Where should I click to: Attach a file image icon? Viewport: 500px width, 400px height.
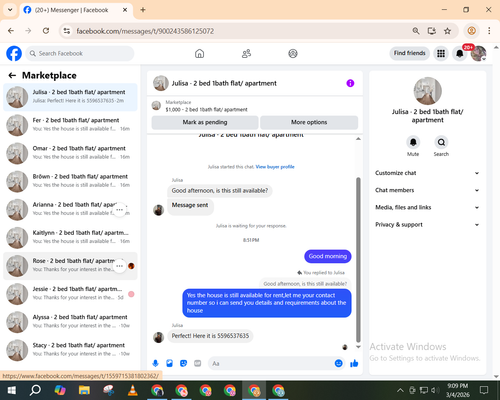[x=169, y=363]
